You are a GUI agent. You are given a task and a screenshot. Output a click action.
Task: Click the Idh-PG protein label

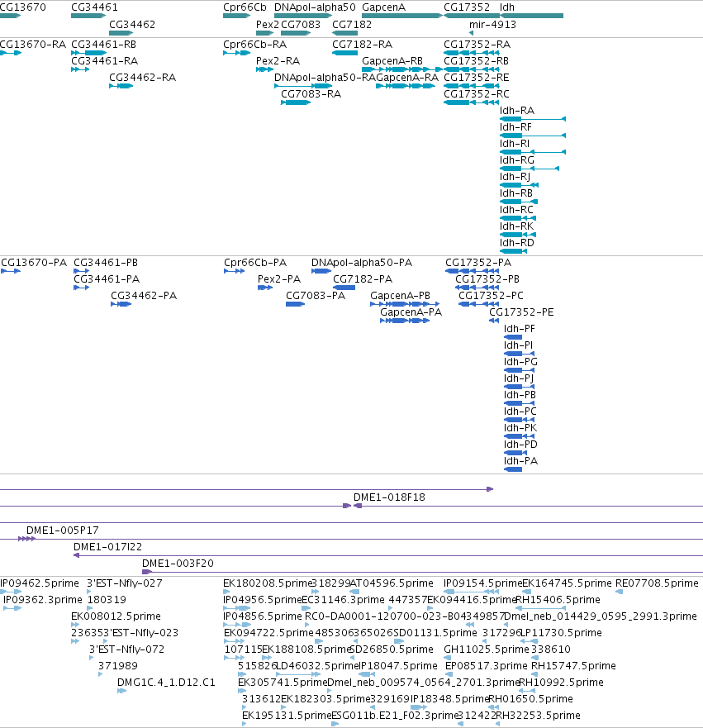pos(520,362)
